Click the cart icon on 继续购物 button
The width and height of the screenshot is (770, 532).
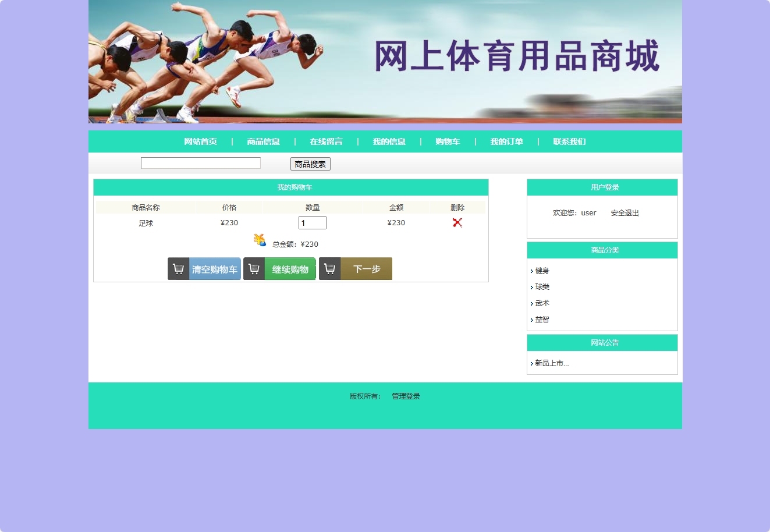pyautogui.click(x=254, y=268)
